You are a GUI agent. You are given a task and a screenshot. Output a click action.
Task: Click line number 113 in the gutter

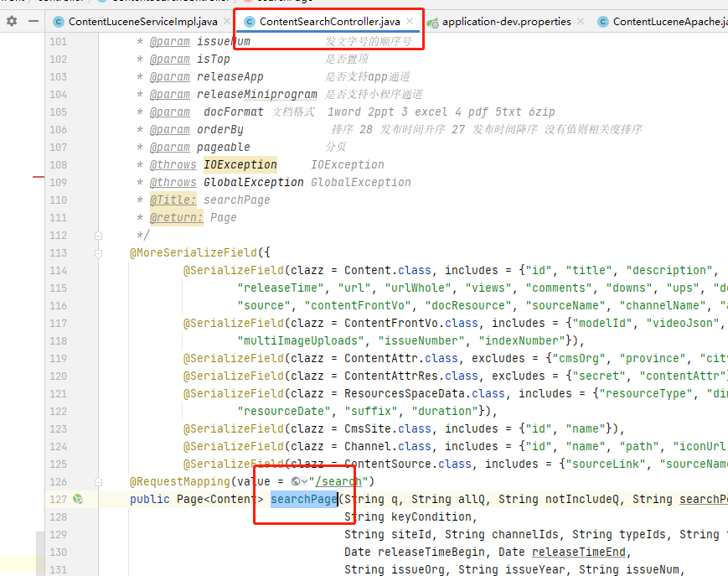pos(58,253)
